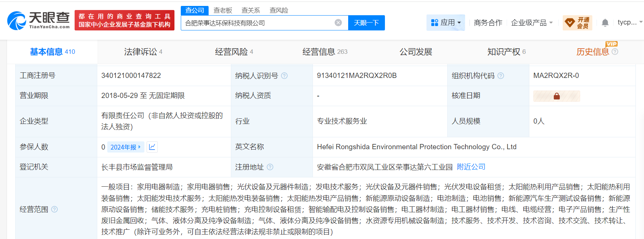
Task: Click help icon next to 经营范围
Action: coord(55,209)
